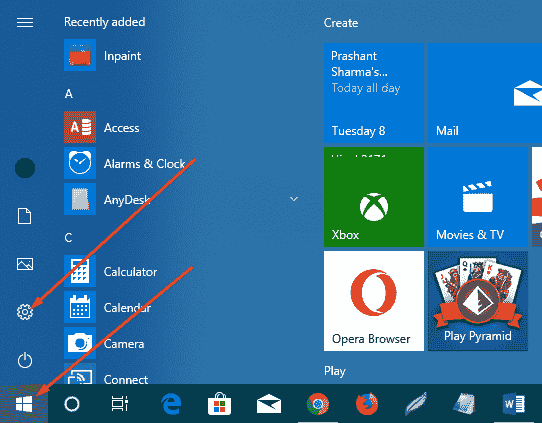Open the Mail live tile
The height and width of the screenshot is (423, 542).
click(485, 93)
